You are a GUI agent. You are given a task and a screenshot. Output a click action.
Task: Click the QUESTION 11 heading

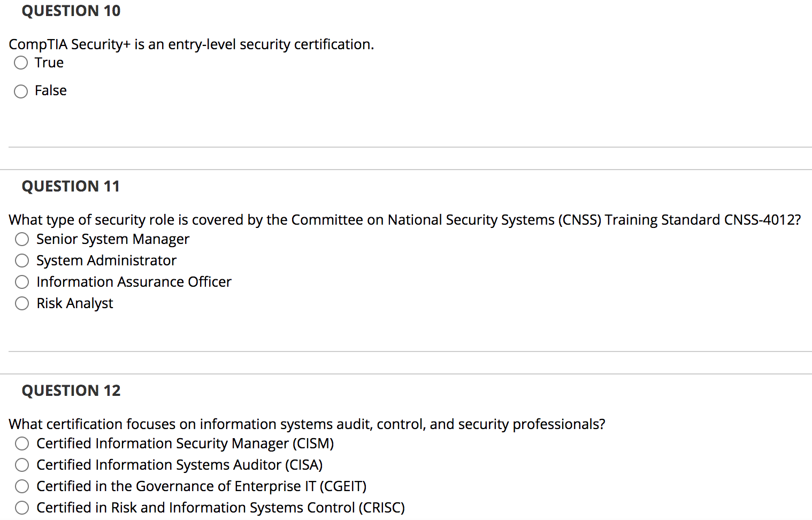[x=71, y=186]
